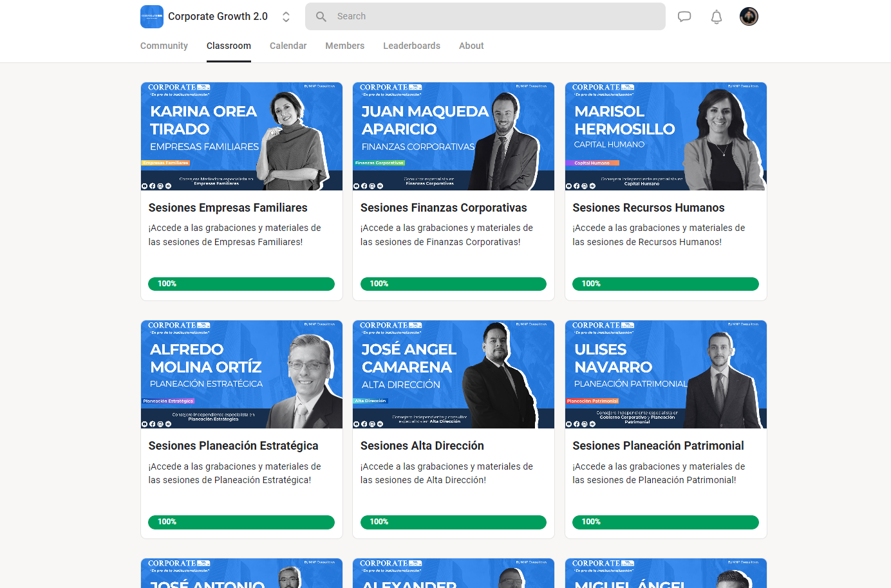This screenshot has width=891, height=588.
Task: Focus the Search input field
Action: (485, 17)
